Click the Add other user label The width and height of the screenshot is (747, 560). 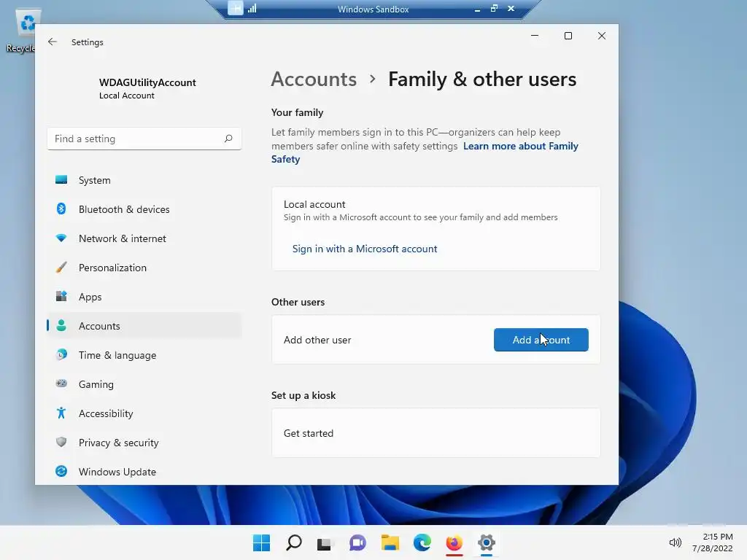point(317,340)
